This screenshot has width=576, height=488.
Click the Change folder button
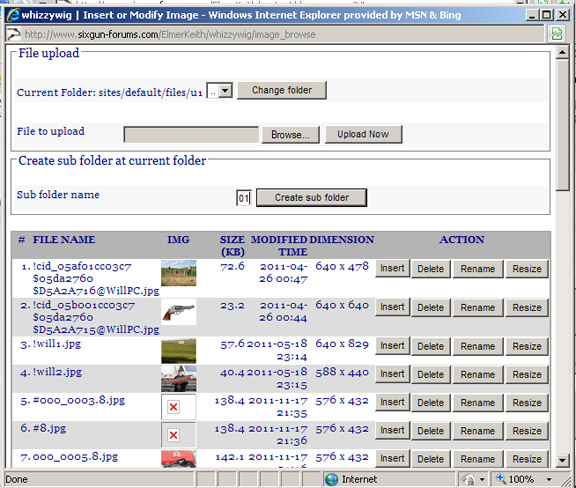[x=282, y=90]
